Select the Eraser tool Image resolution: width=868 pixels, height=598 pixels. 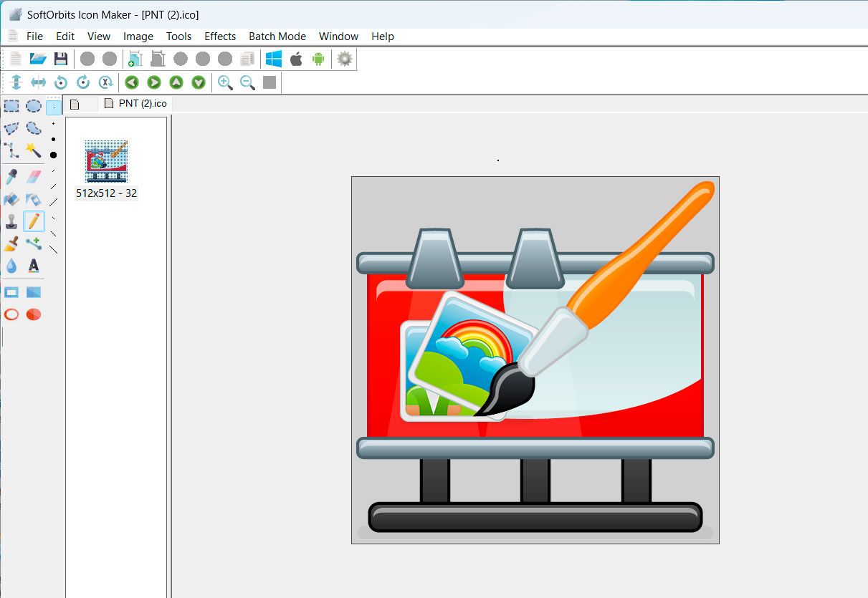[x=34, y=174]
